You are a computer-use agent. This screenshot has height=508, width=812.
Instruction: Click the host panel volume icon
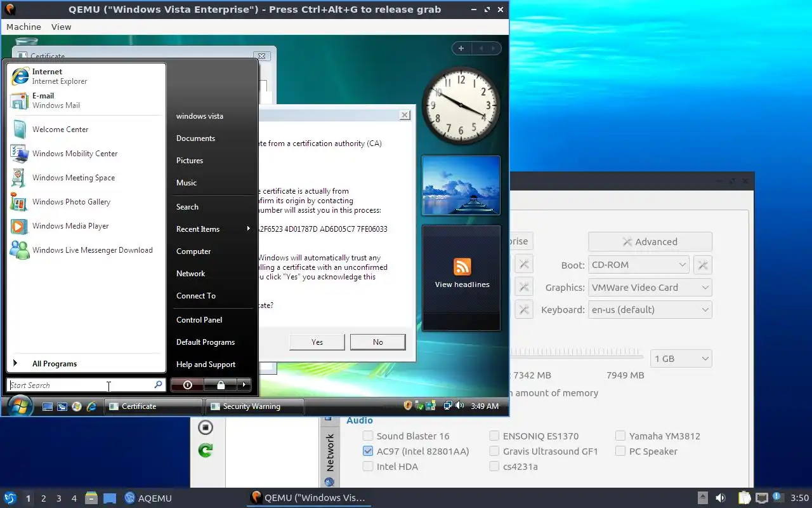[x=720, y=498]
